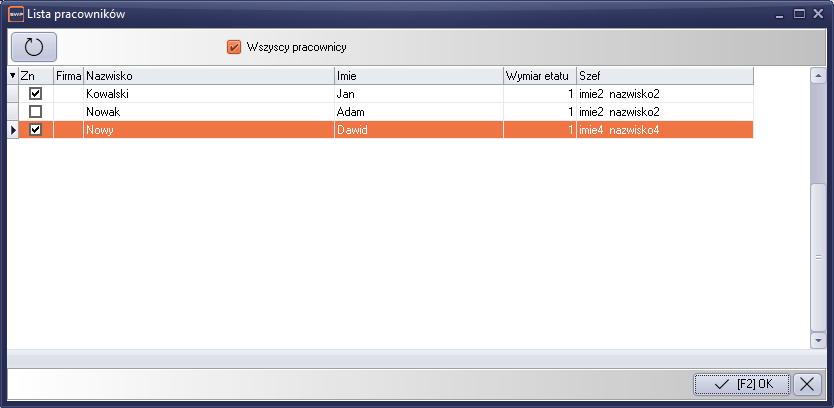
Task: Uncheck the Zn box for Kowalski
Action: tap(36, 94)
